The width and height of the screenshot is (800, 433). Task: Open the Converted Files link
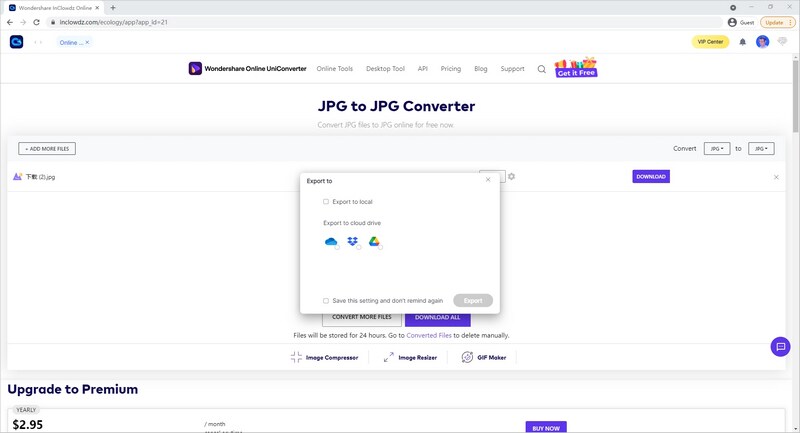tap(429, 335)
